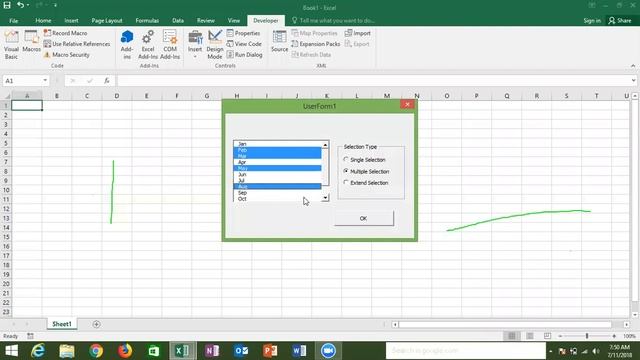Toggle Use Relative References

[77, 44]
